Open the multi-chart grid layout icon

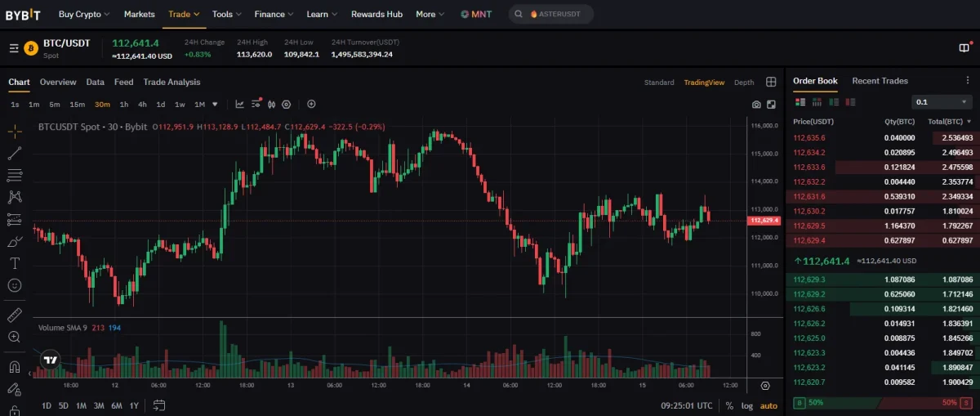point(771,83)
